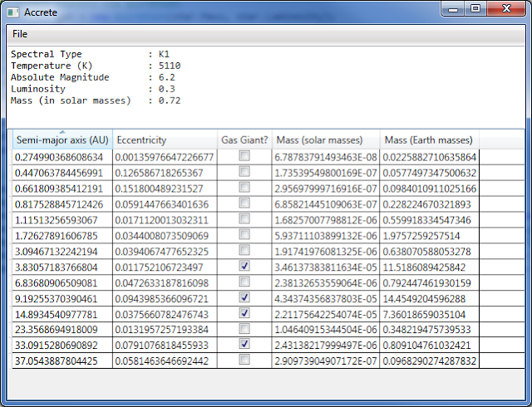Select semi-major axis cell 9.19255370390461
This screenshot has width=532, height=407.
click(x=62, y=299)
